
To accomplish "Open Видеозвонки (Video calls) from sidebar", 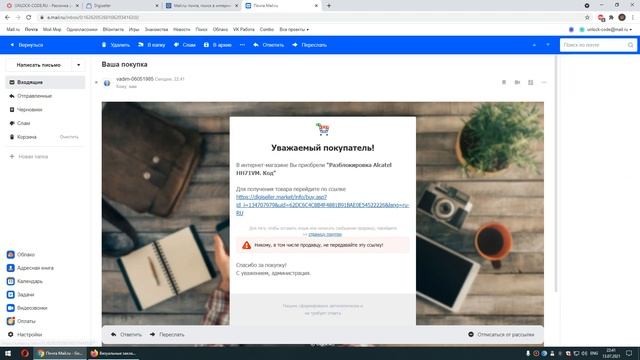I will (27, 308).
